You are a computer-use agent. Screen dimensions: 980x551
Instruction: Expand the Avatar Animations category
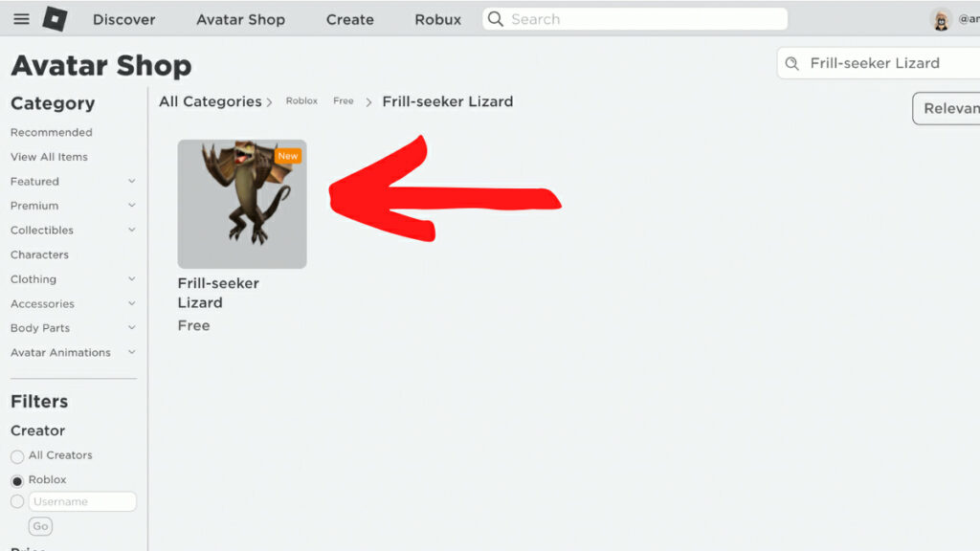point(132,352)
